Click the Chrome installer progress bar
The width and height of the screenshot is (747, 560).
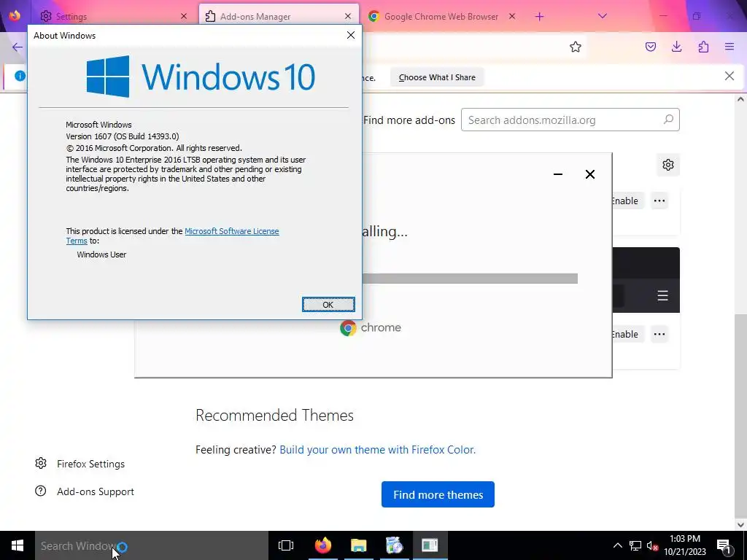pos(470,279)
